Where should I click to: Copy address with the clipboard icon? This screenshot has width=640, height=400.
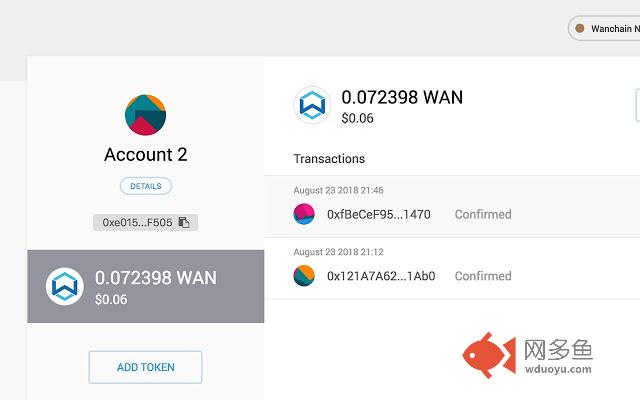[x=184, y=222]
